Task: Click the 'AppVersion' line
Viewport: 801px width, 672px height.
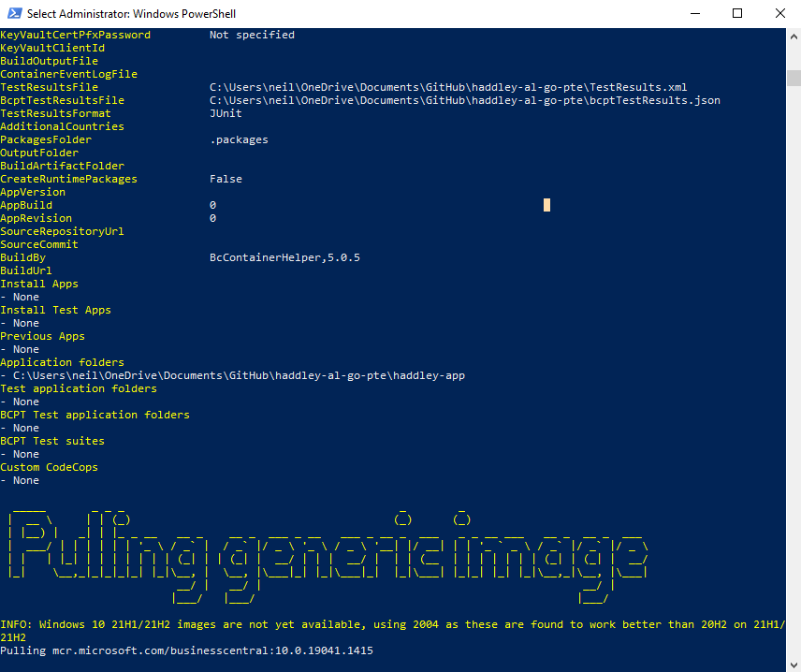Action: coord(33,192)
